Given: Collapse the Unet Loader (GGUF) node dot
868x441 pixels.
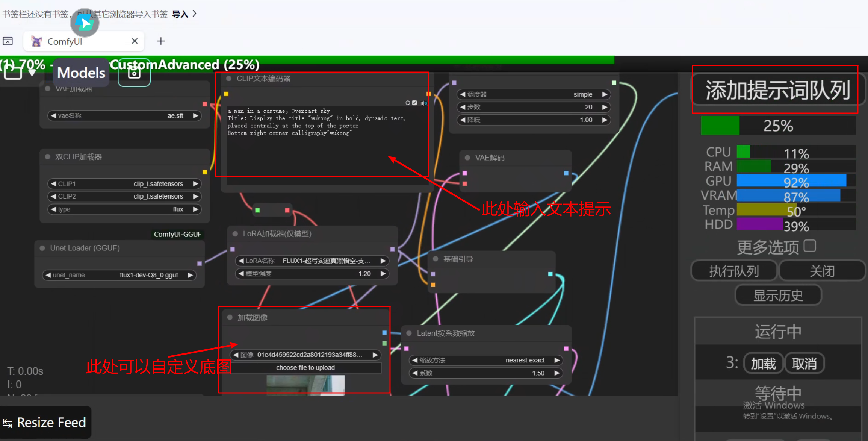Looking at the screenshot, I should pos(42,248).
